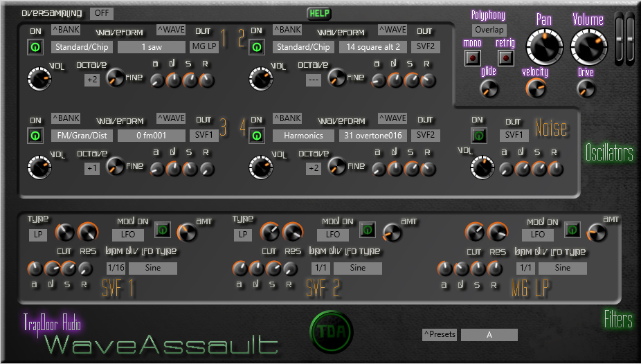
Task: Click oscillator 1 FINE tune knob
Action: pos(115,78)
